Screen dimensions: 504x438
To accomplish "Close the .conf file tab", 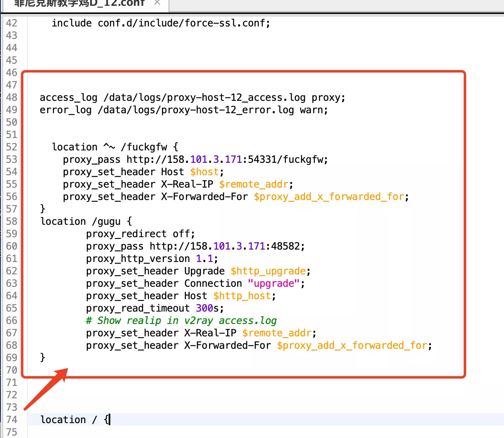I will (x=157, y=3).
